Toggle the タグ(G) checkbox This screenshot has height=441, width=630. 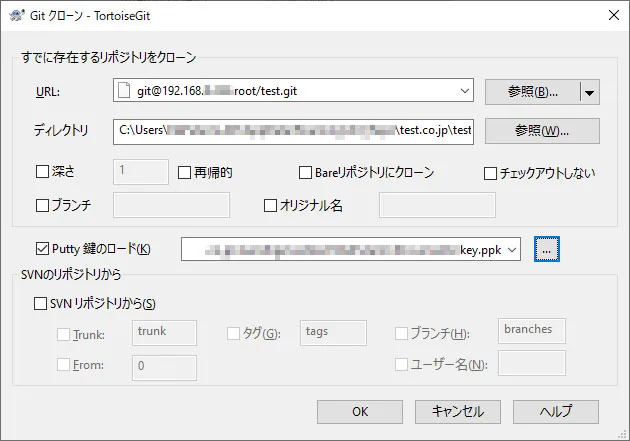233,333
